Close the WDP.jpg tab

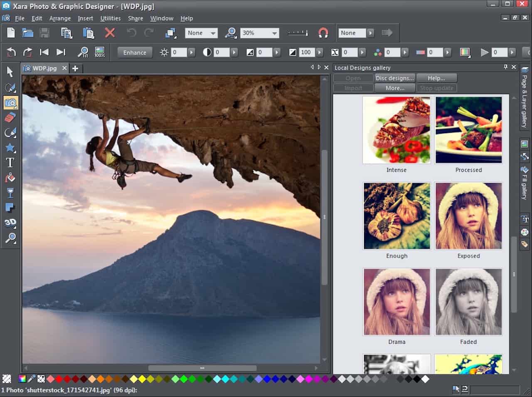[x=64, y=68]
